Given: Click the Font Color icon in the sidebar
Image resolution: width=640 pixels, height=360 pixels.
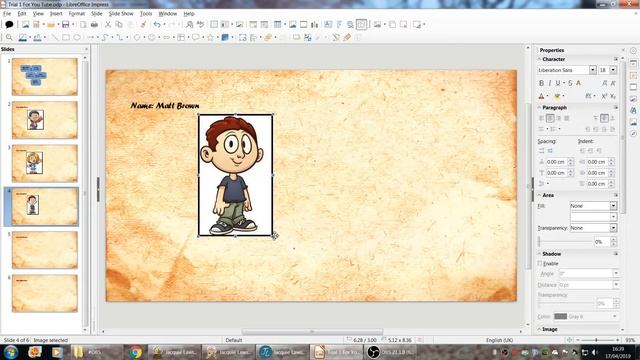Looking at the screenshot, I should click(x=541, y=96).
